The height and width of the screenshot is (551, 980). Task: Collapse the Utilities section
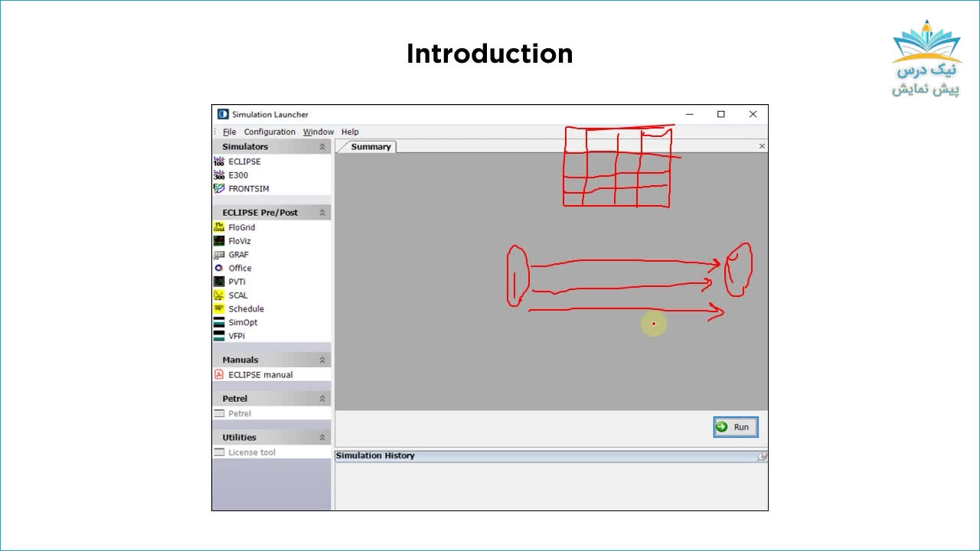[x=322, y=438]
